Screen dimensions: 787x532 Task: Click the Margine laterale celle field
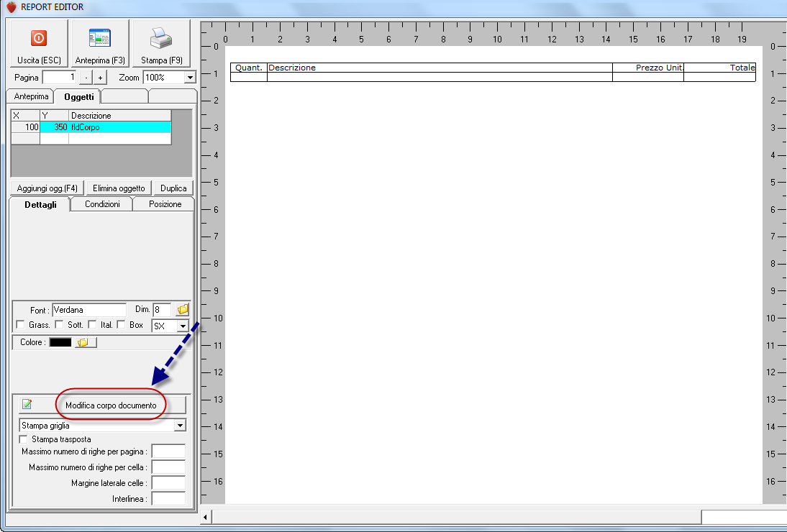pos(168,483)
